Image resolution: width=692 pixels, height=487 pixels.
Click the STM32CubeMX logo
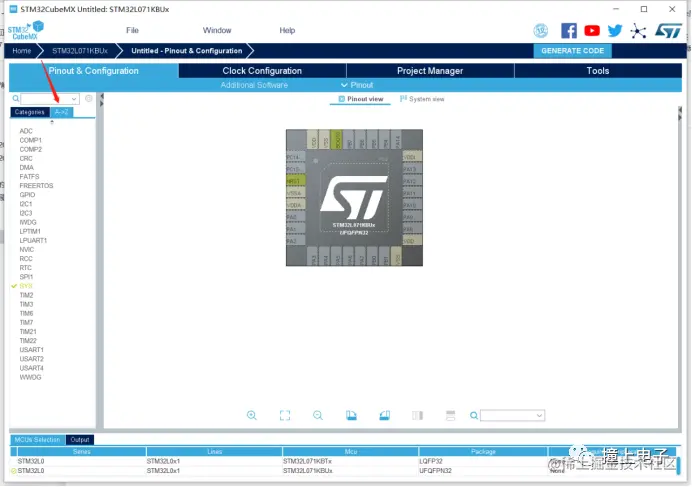pyautogui.click(x=25, y=30)
